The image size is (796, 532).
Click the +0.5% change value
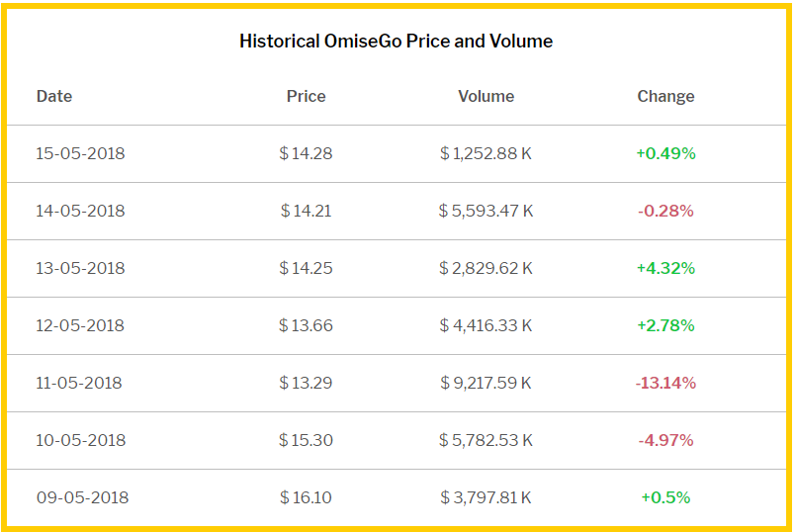pyautogui.click(x=665, y=497)
